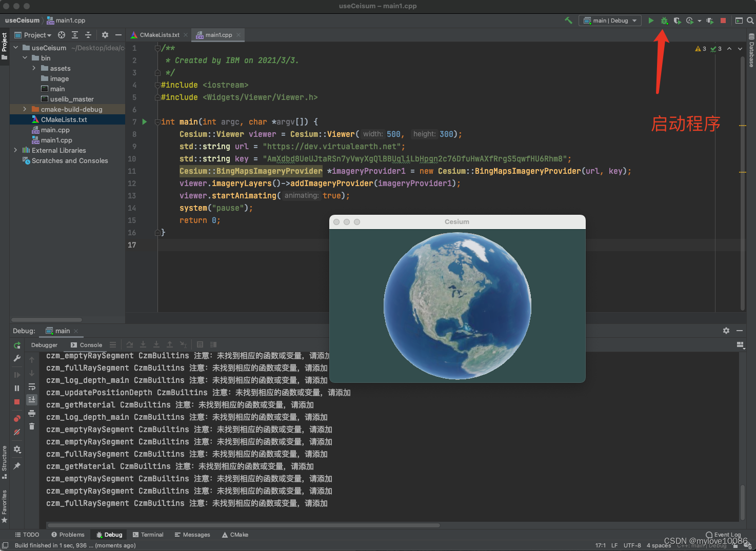Screen dimensions: 756x551
Task: Pause the program in Debug panel
Action: tap(17, 388)
